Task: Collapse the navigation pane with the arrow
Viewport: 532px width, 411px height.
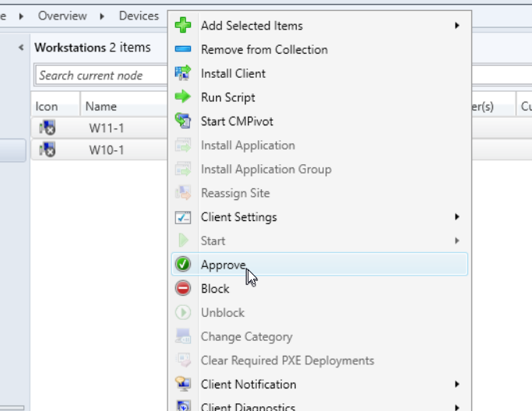Action: tap(21, 48)
